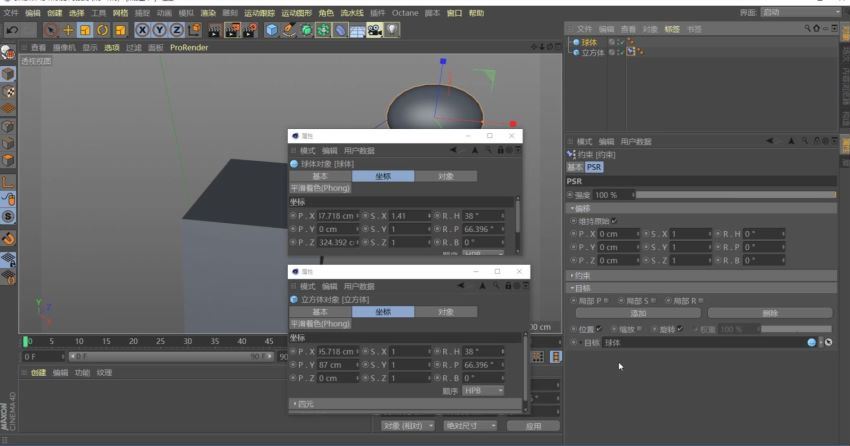Click the 应用 button
This screenshot has height=446, width=850.
pos(533,426)
